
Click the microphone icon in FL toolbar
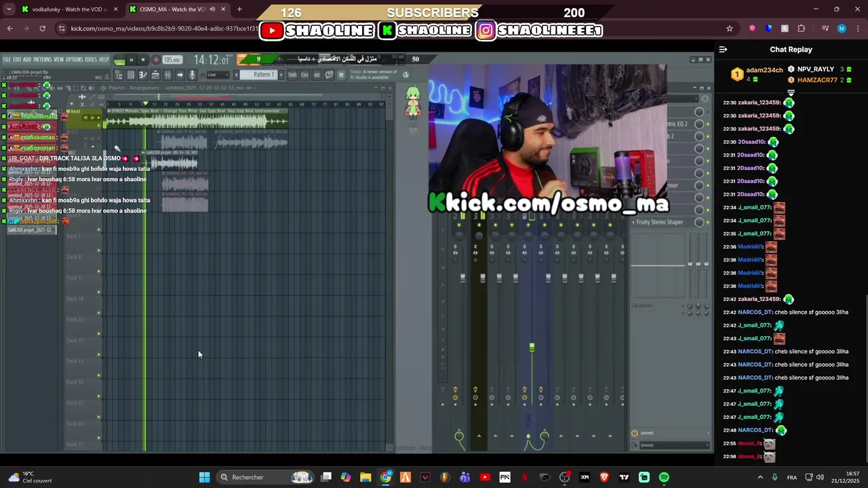click(192, 75)
